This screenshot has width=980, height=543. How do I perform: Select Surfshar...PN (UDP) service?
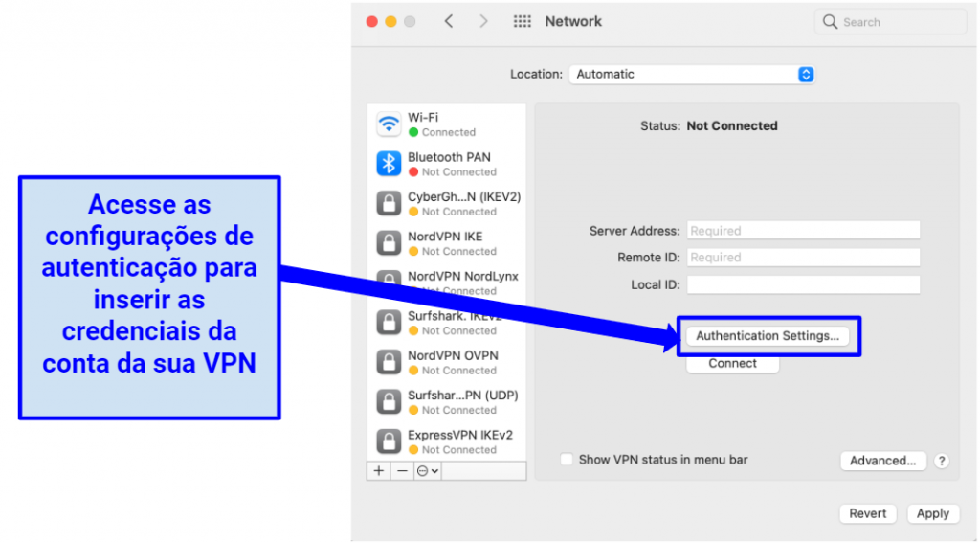click(462, 396)
